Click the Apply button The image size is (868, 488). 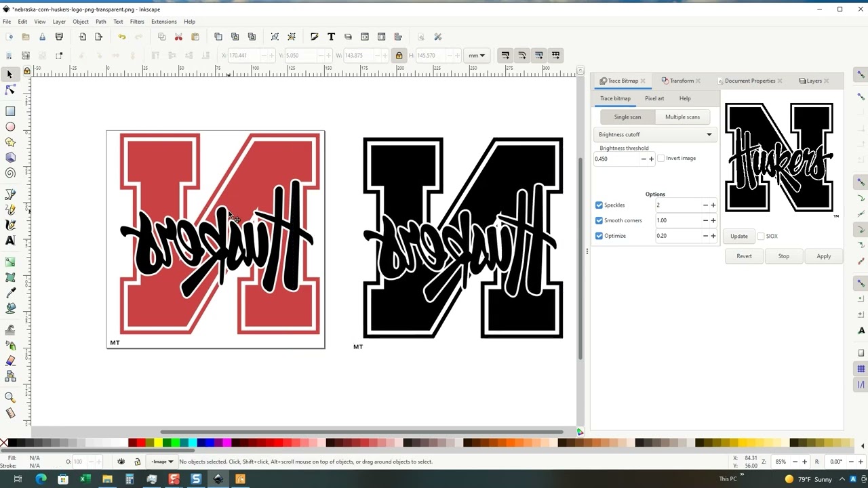[824, 256]
